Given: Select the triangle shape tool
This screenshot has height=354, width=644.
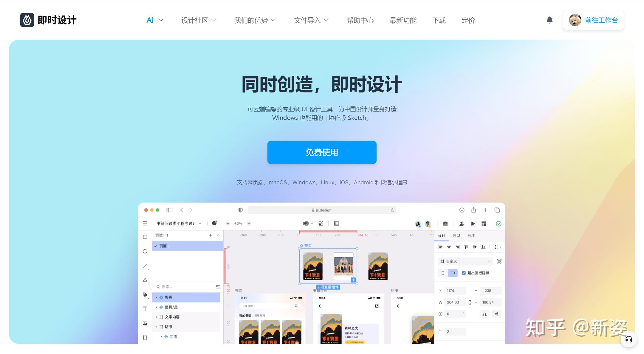Looking at the screenshot, I should click(x=145, y=280).
